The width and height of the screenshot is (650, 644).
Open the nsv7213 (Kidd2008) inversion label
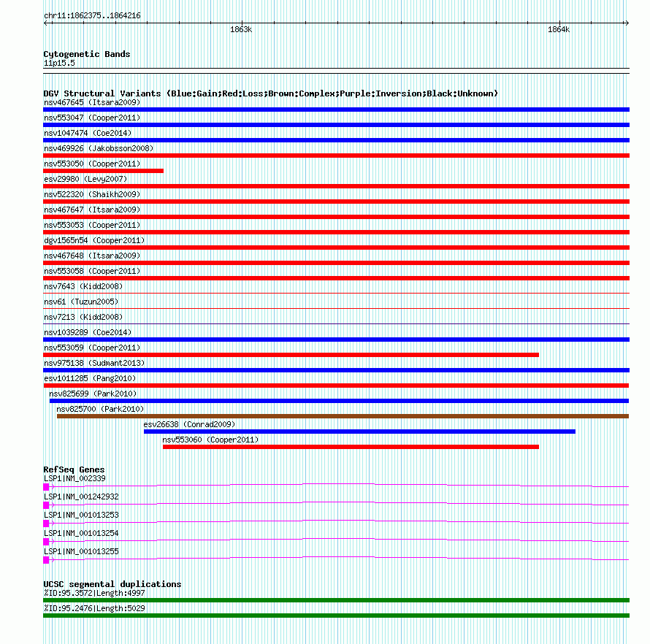pyautogui.click(x=83, y=317)
